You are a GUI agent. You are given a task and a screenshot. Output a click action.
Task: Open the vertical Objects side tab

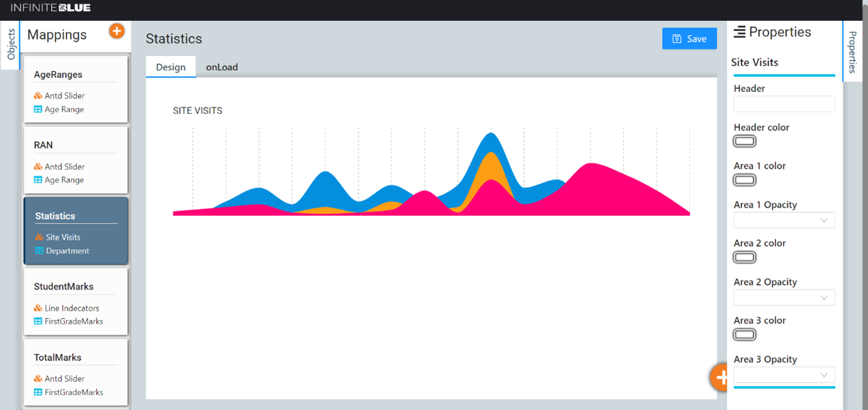point(11,45)
